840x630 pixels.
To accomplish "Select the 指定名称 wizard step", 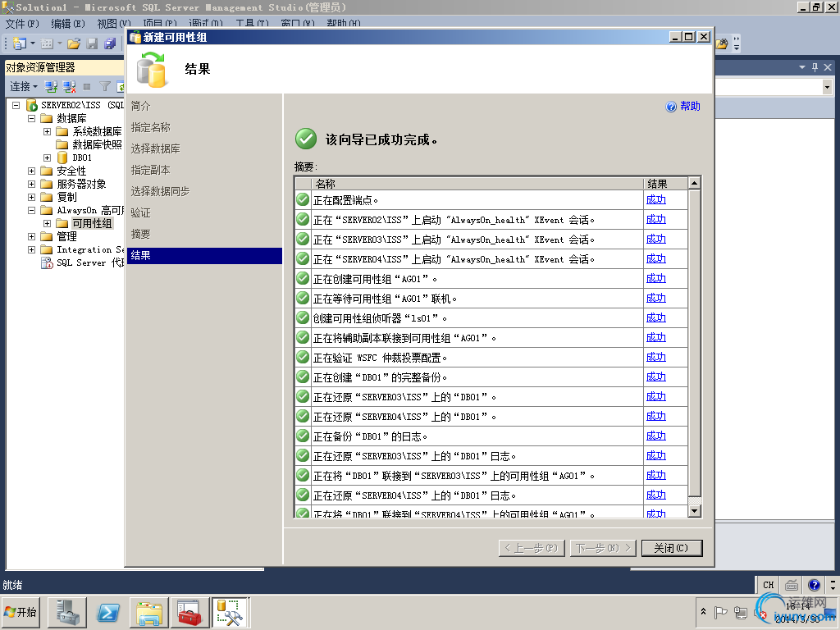I will pos(151,127).
